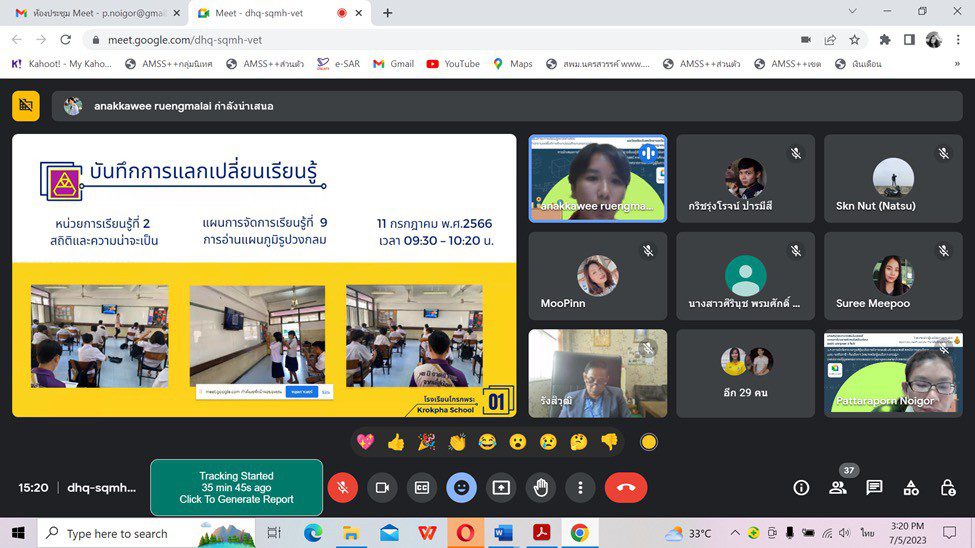The height and width of the screenshot is (548, 975).
Task: Open more options three-dot menu
Action: pyautogui.click(x=580, y=488)
